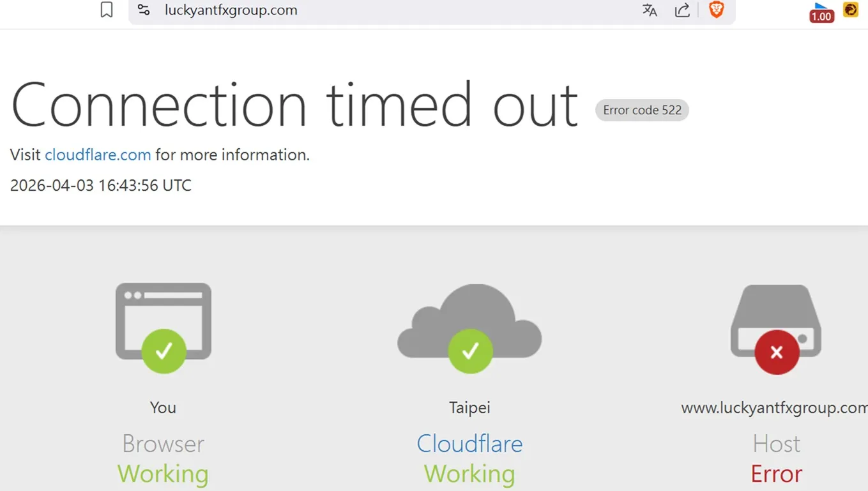Image resolution: width=868 pixels, height=491 pixels.
Task: Click the Browser label
Action: click(x=164, y=444)
